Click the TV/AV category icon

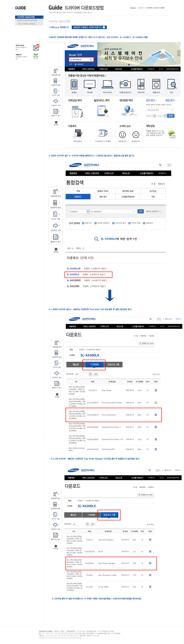(90, 84)
